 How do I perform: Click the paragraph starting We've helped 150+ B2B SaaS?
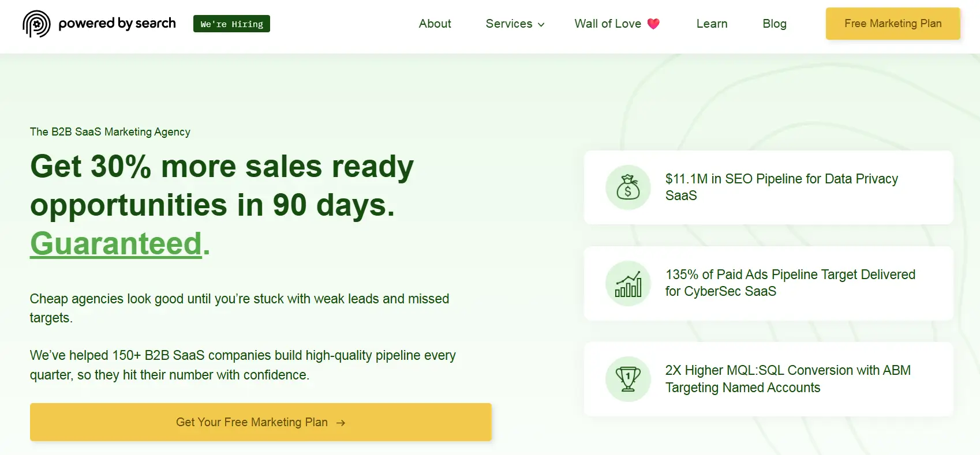click(243, 365)
